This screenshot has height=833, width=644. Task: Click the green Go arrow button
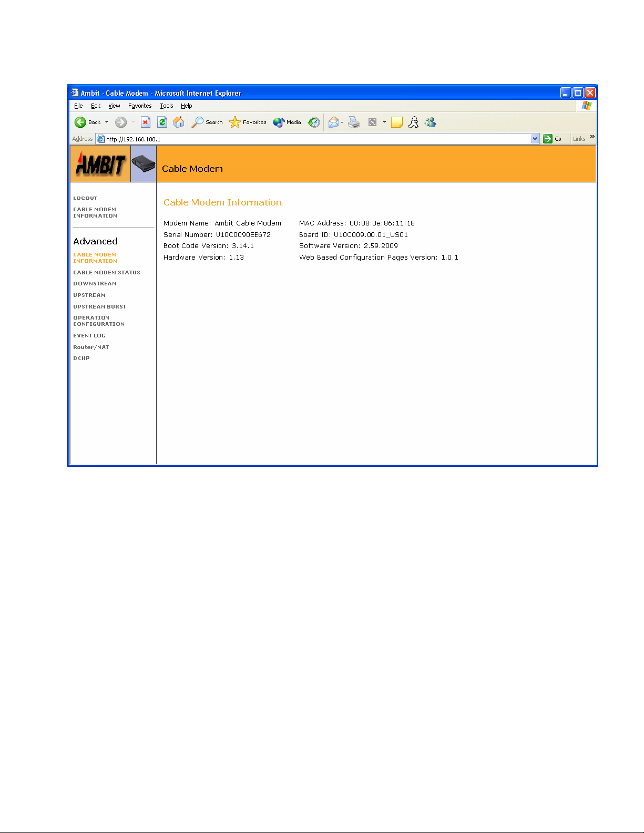click(548, 139)
